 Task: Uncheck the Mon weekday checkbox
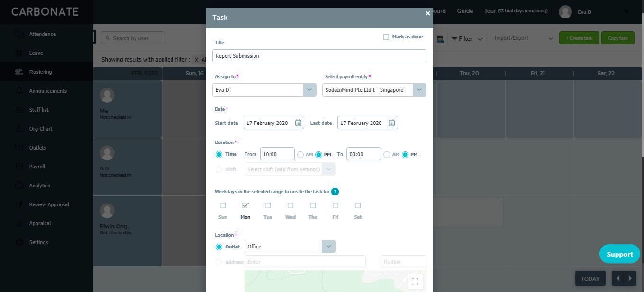pyautogui.click(x=245, y=205)
